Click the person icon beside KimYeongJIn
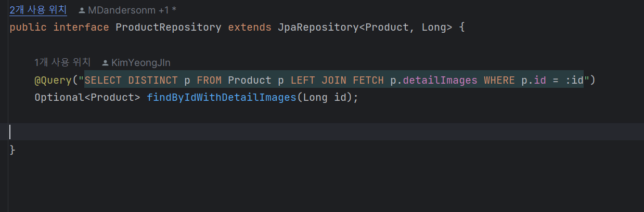This screenshot has width=644, height=212. [x=106, y=63]
